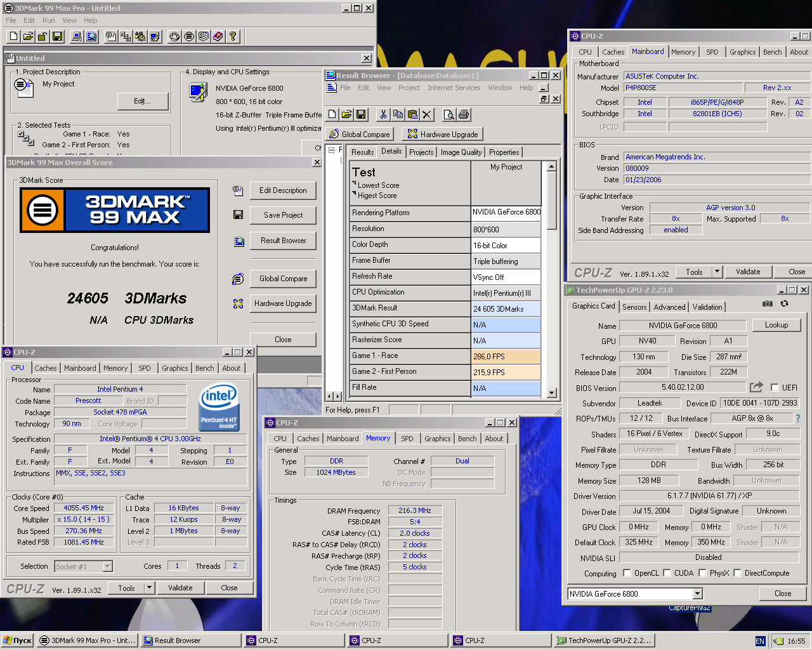The image size is (812, 650).
Task: Open Image Quality tab in Result Browser
Action: [x=461, y=152]
